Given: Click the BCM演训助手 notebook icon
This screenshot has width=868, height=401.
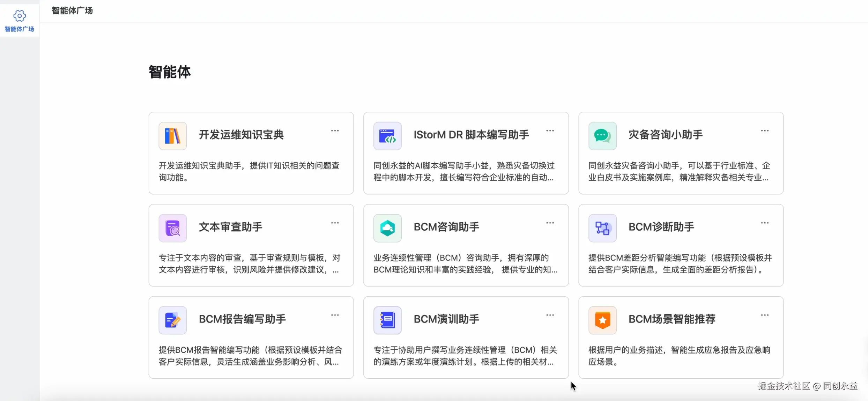Looking at the screenshot, I should click(x=387, y=320).
